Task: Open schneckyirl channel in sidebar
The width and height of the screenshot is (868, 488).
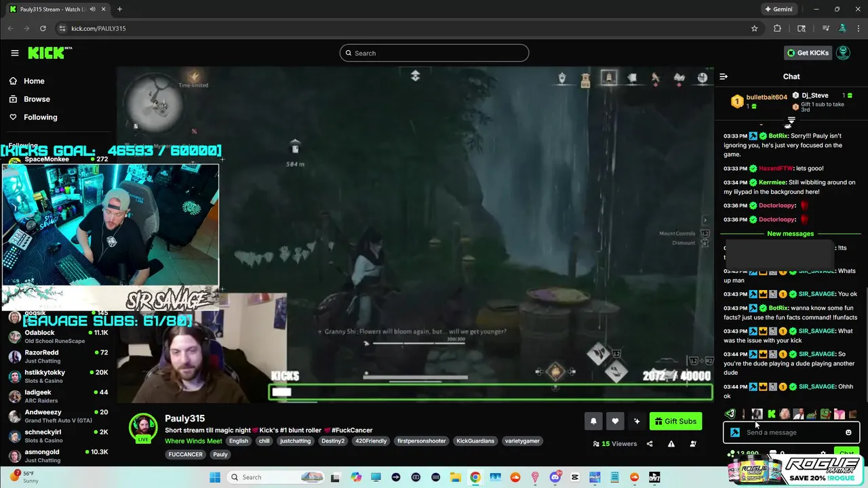Action: click(x=58, y=436)
